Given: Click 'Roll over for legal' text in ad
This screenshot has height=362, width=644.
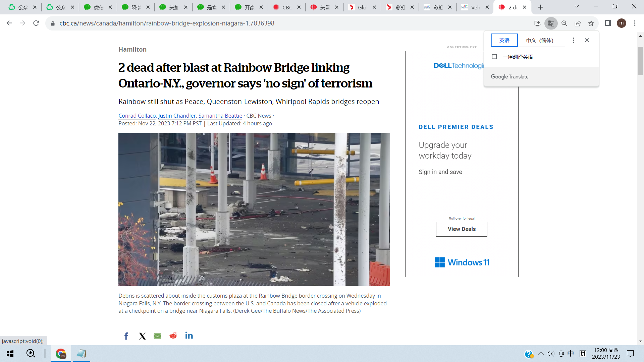Looking at the screenshot, I should pos(462,218).
